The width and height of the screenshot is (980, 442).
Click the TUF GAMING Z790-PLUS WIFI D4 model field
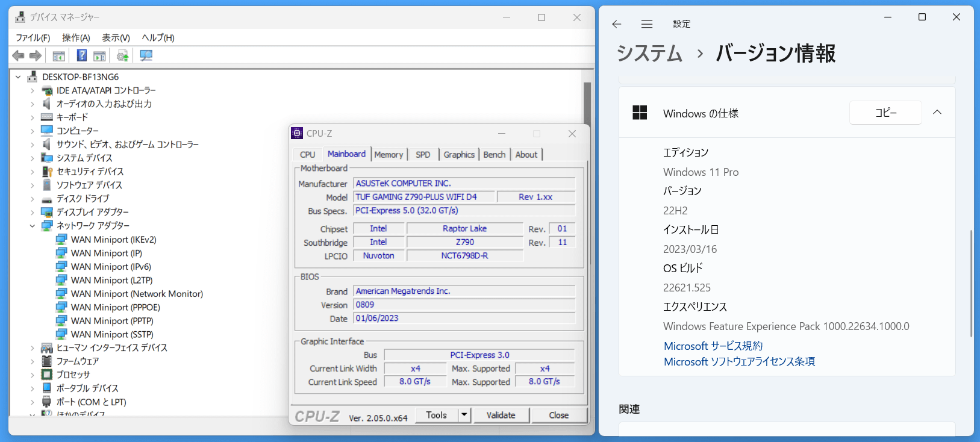point(425,197)
